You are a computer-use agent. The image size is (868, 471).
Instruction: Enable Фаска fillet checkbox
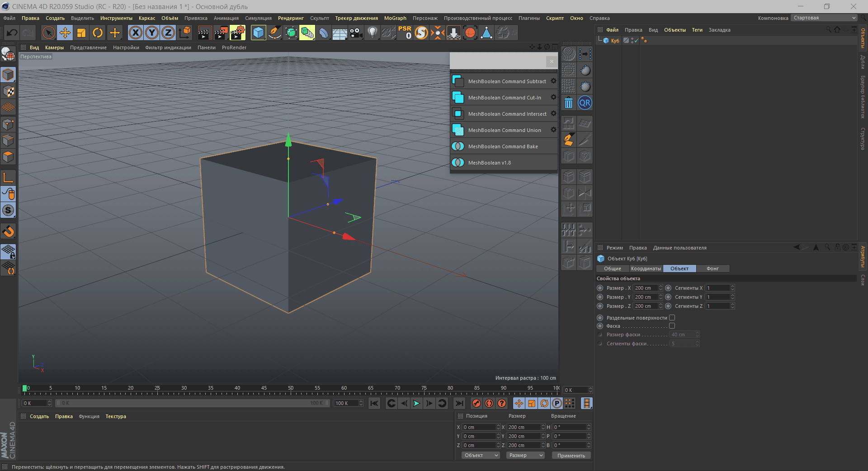[672, 326]
